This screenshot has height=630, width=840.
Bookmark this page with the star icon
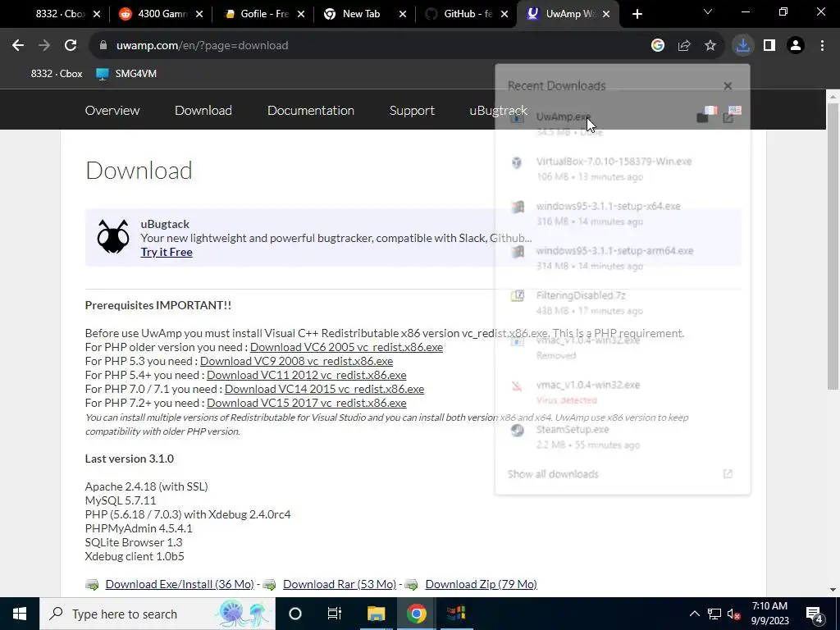click(x=710, y=46)
